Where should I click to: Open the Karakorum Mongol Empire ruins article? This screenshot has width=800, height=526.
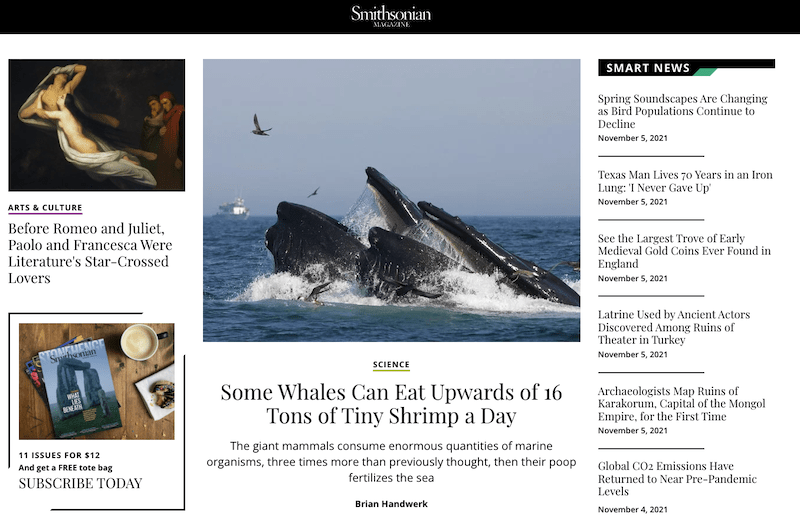click(682, 404)
